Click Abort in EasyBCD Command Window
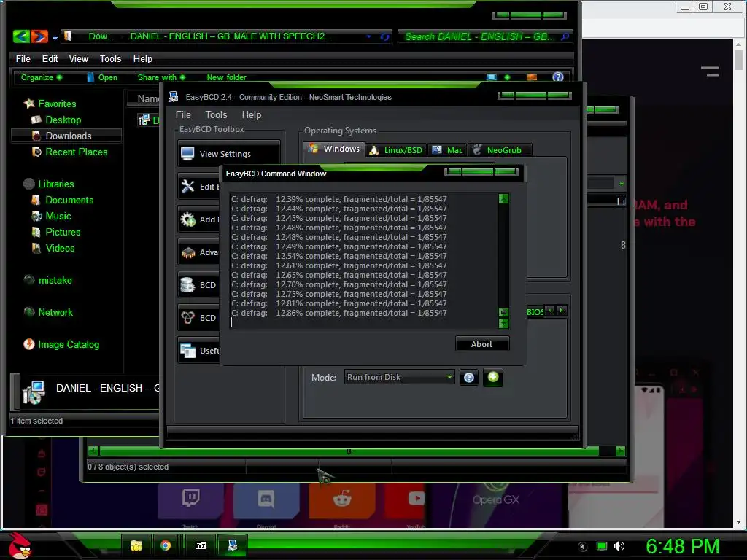 [481, 344]
